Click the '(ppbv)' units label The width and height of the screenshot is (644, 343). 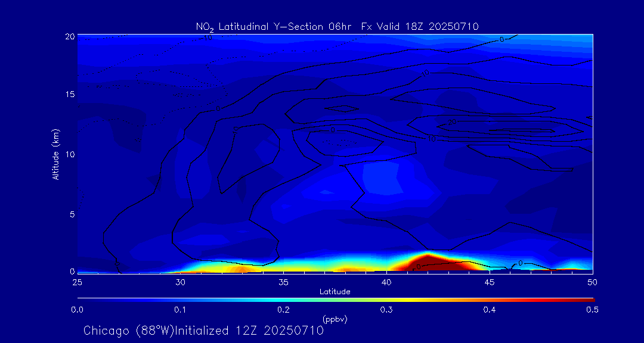pyautogui.click(x=335, y=320)
